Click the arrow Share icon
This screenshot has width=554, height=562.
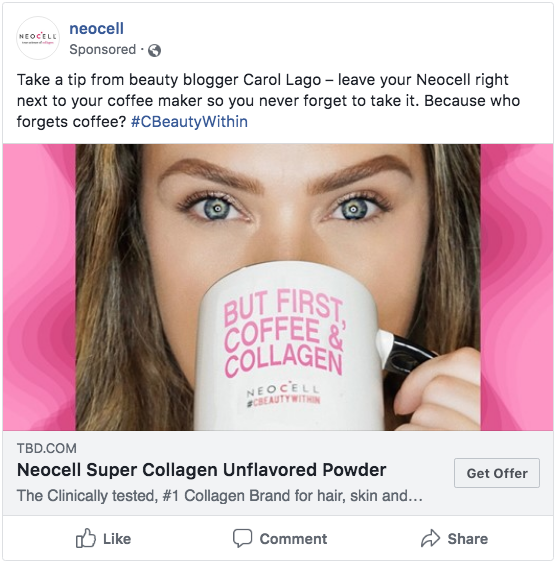[x=430, y=538]
